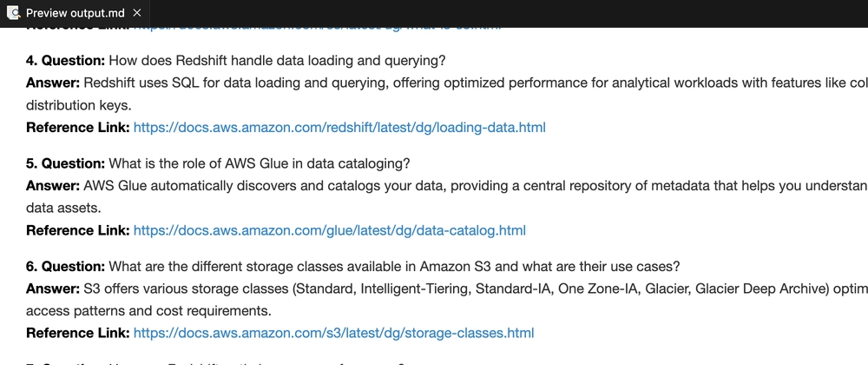
Task: Click the bold Answer label about S3 storage classes
Action: point(53,289)
